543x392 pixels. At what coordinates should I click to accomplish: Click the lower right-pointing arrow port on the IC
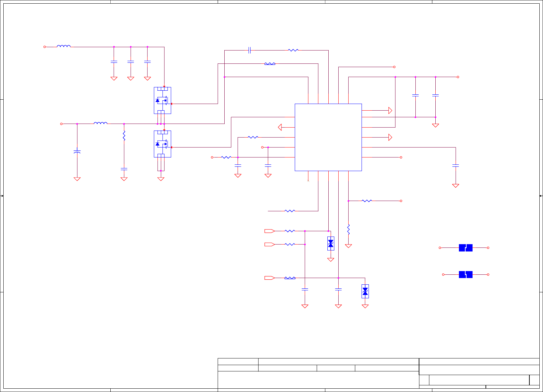point(390,137)
